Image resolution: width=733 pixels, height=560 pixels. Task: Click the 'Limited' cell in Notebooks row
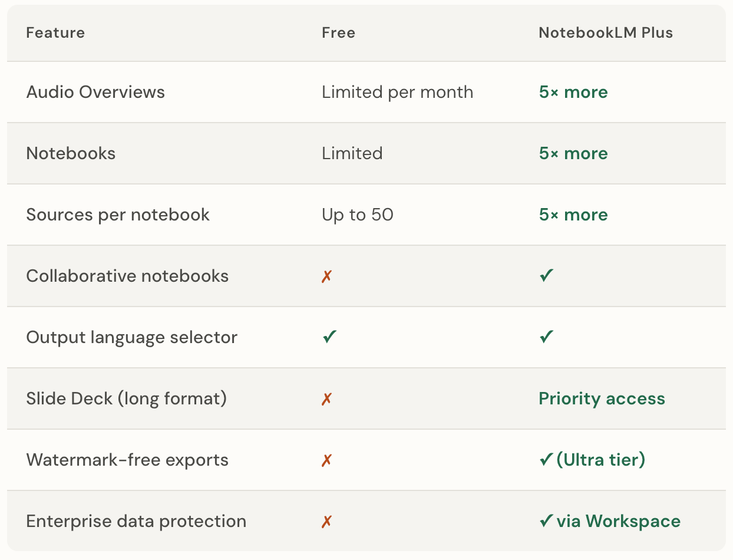(352, 153)
